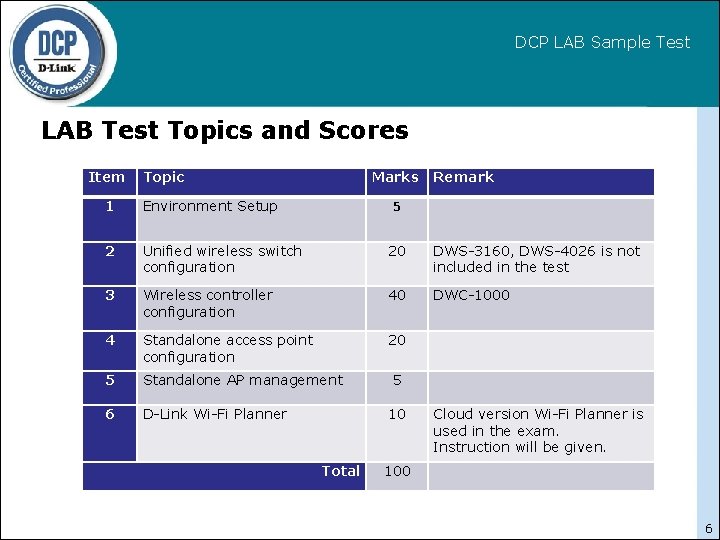Click marks for Standalone access point row

[397, 340]
